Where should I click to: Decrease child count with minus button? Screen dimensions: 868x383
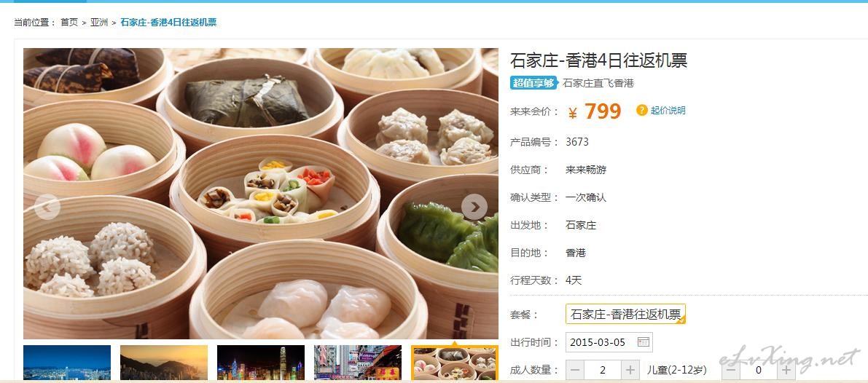click(x=731, y=370)
